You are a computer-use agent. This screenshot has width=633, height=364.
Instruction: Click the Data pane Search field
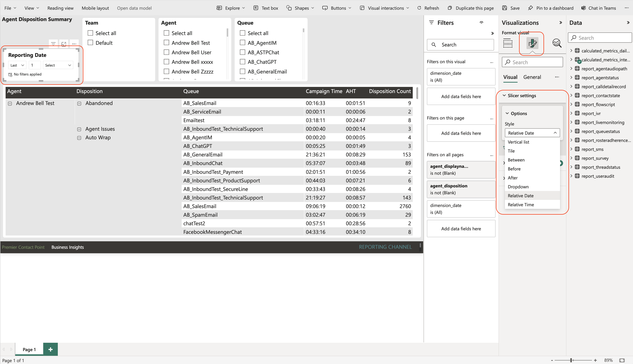[x=600, y=38]
